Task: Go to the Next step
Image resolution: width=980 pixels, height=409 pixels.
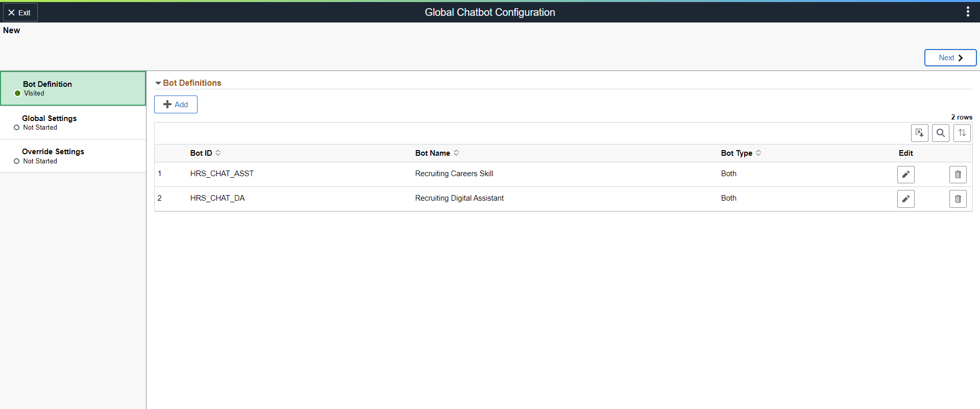Action: (950, 58)
